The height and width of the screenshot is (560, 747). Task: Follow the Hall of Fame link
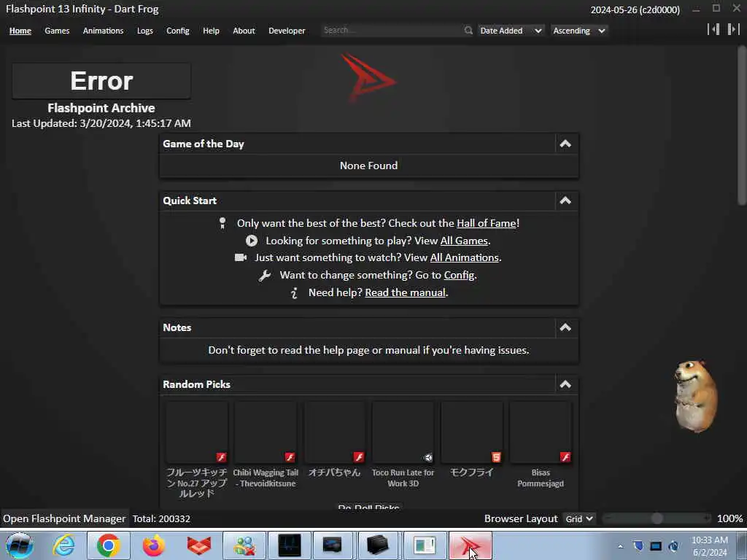click(487, 223)
